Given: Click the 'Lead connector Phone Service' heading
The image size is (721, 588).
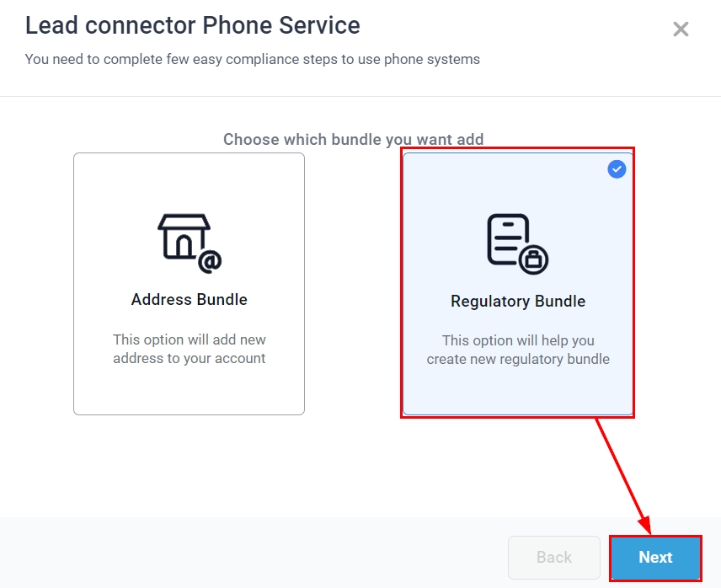Looking at the screenshot, I should tap(193, 25).
